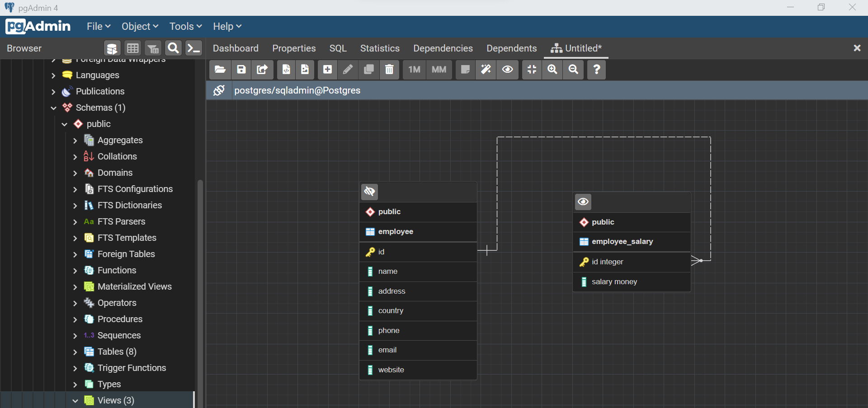The height and width of the screenshot is (408, 868).
Task: Collapse the Schemas (1) tree node
Action: [53, 108]
